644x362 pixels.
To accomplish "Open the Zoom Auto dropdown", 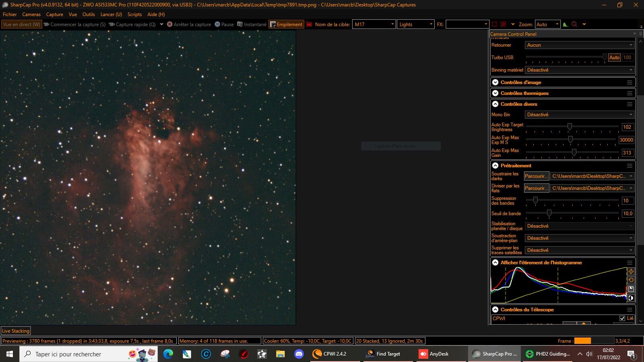I will [x=547, y=25].
